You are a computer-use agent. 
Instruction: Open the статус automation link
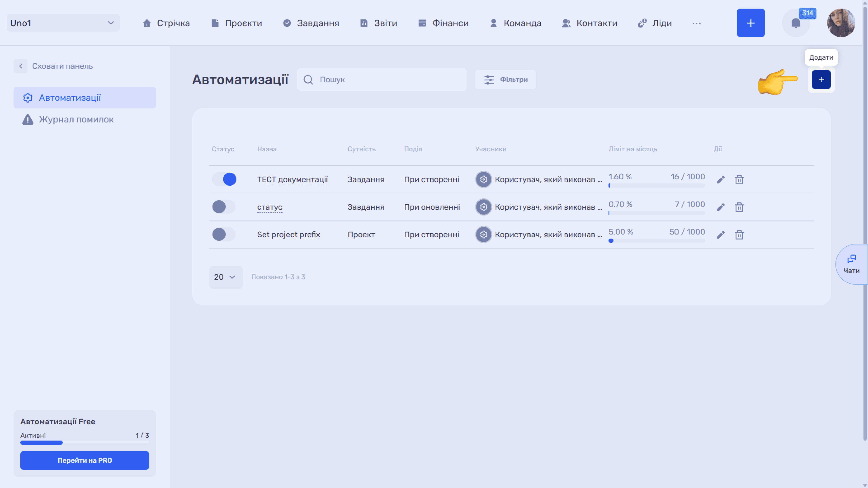tap(270, 207)
